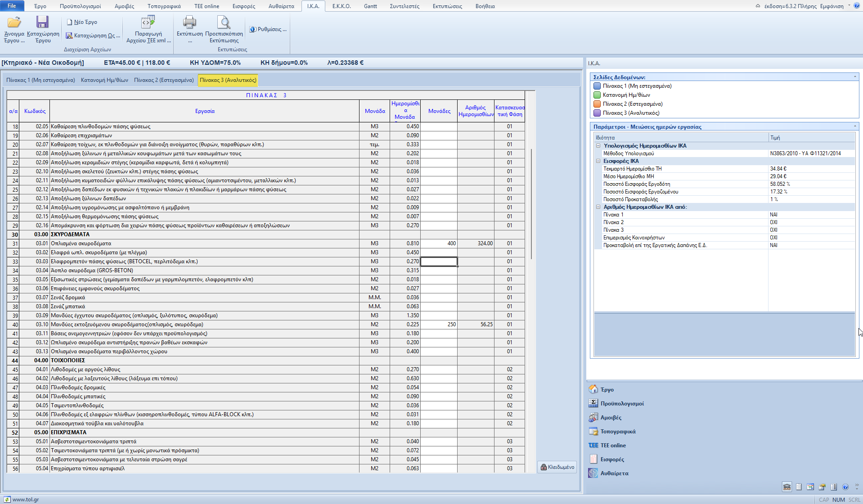The height and width of the screenshot is (504, 863).
Task: Toggle the Πίνακα 2 value ΟΧΙ
Action: [773, 222]
